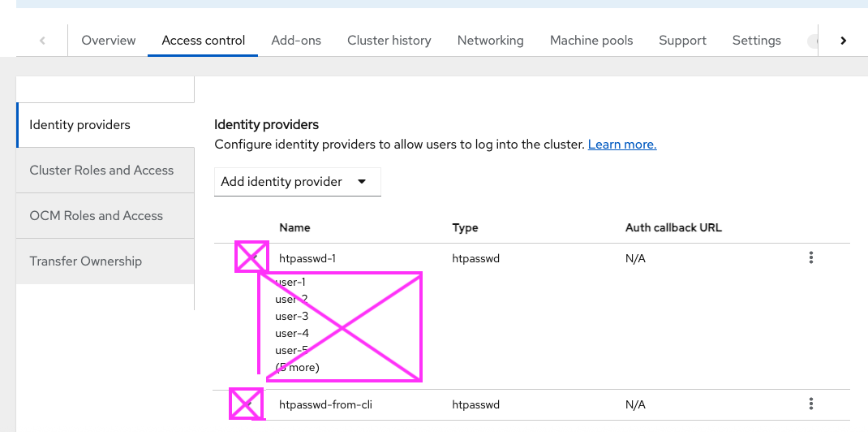868x432 pixels.
Task: Select Identity providers in the side menu
Action: coord(79,125)
